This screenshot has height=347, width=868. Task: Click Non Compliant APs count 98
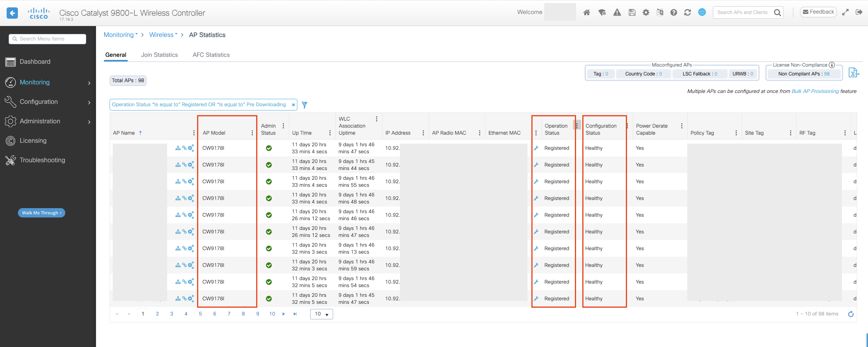click(826, 74)
